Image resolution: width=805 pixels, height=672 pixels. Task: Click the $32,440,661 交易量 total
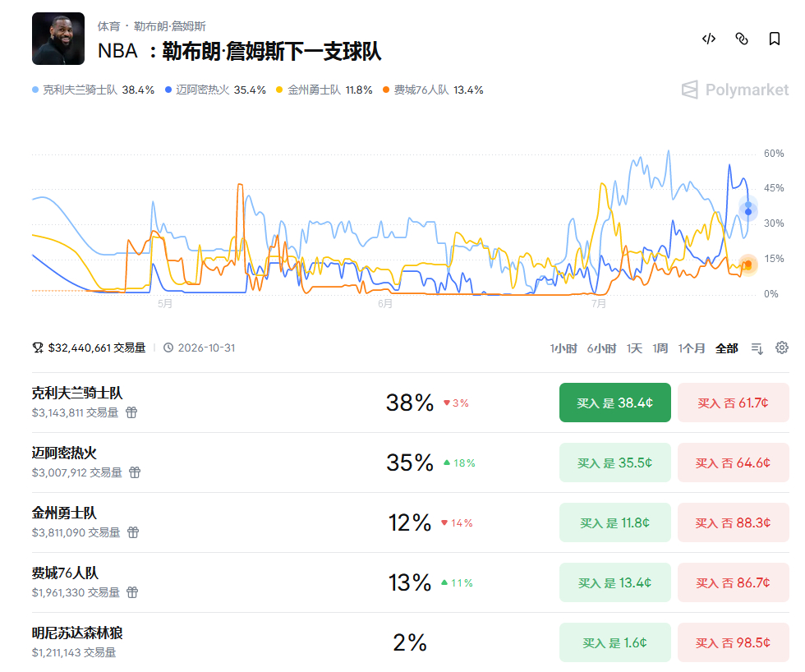point(97,348)
